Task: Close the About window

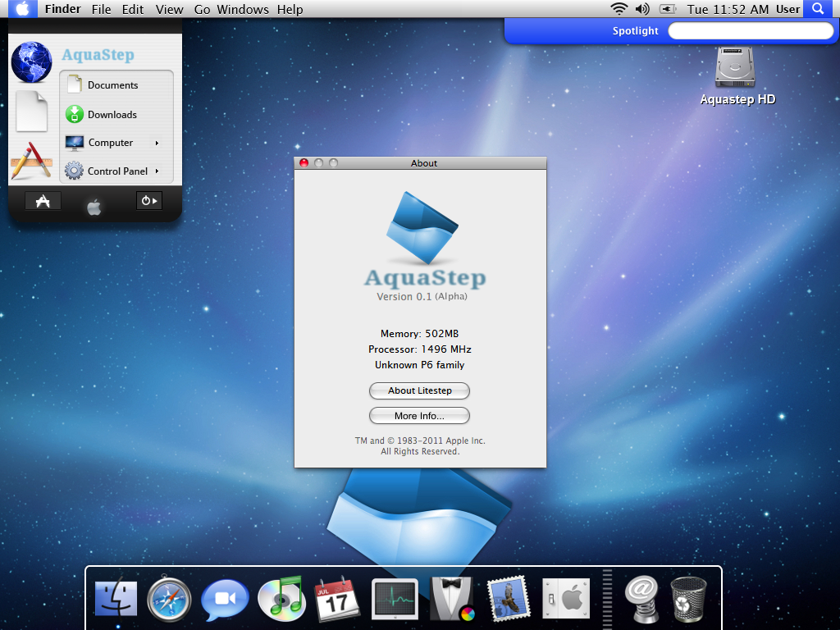Action: (x=304, y=163)
